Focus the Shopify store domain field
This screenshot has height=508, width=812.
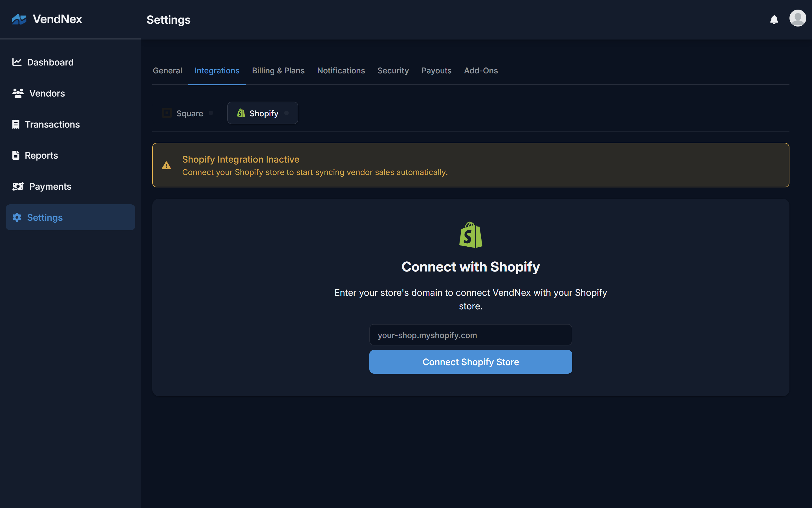(x=470, y=335)
